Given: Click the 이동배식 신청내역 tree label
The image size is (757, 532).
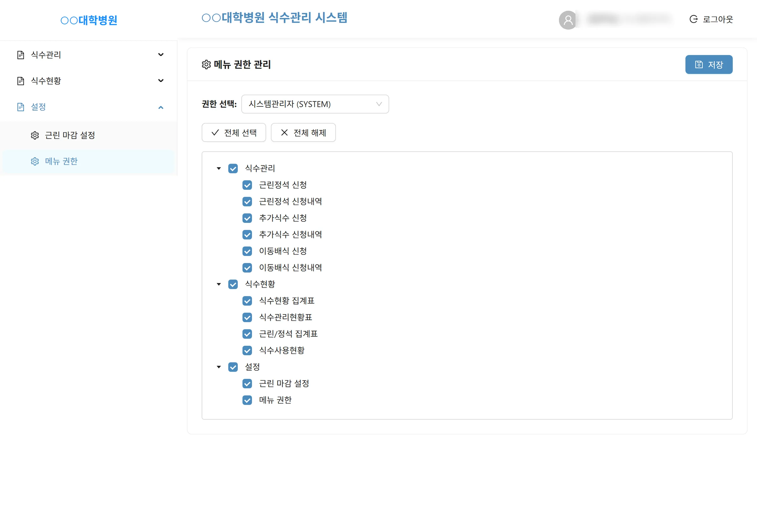Looking at the screenshot, I should pyautogui.click(x=290, y=268).
